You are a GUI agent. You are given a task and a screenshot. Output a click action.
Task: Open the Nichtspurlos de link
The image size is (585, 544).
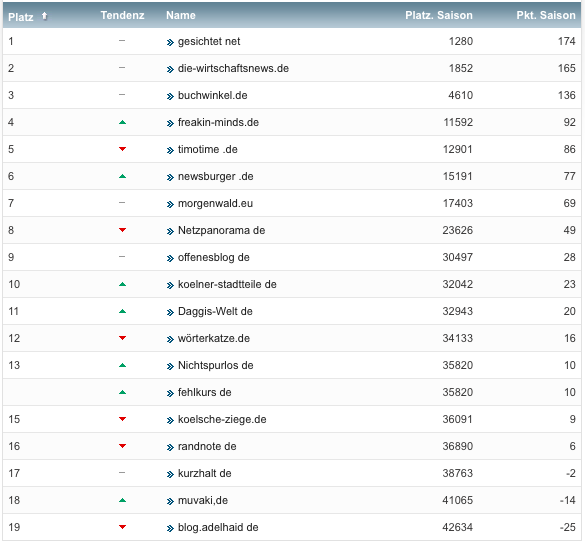216,365
